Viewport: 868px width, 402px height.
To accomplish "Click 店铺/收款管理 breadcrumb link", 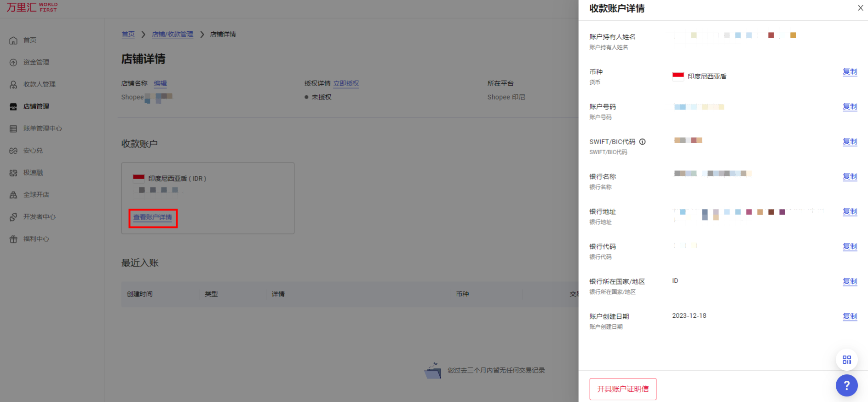I will tap(172, 35).
